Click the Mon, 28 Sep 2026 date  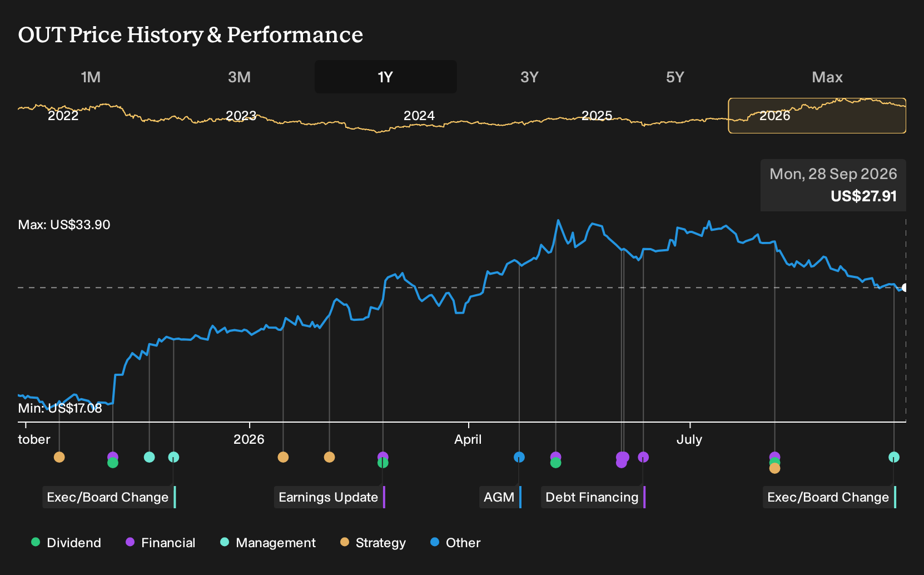833,174
